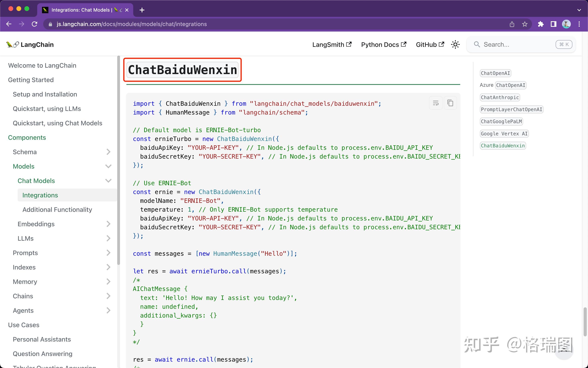Screen dimensions: 588x368
Task: Go back using browser back arrow
Action: pos(9,24)
